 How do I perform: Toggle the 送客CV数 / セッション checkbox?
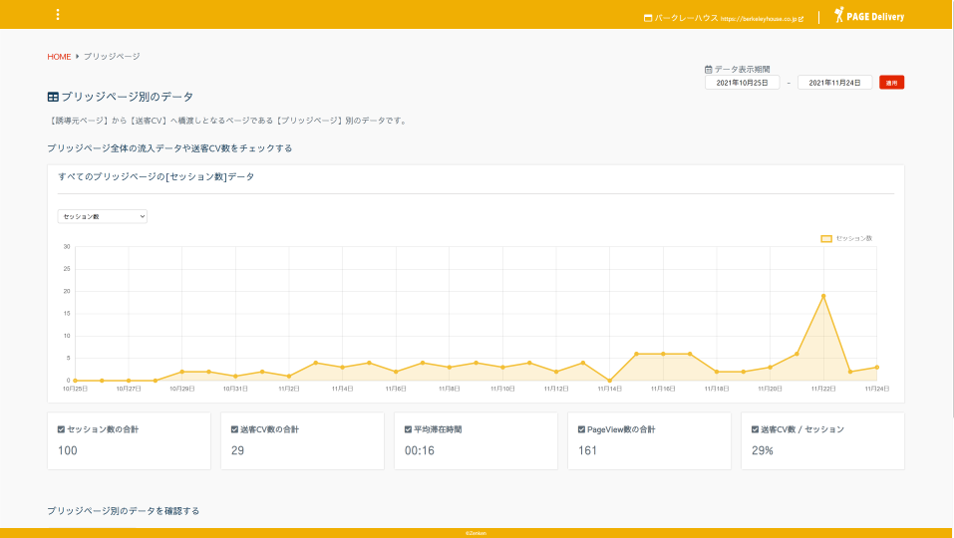[755, 429]
